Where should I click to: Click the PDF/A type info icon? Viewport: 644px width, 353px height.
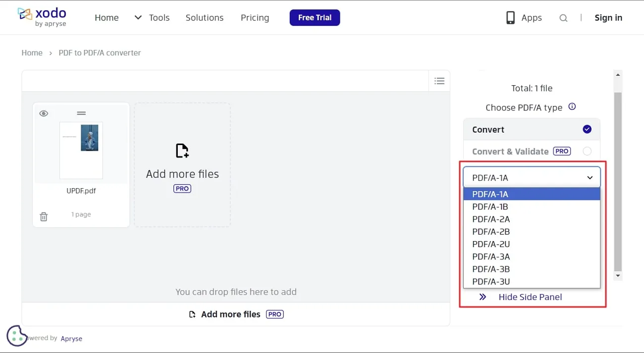[572, 107]
